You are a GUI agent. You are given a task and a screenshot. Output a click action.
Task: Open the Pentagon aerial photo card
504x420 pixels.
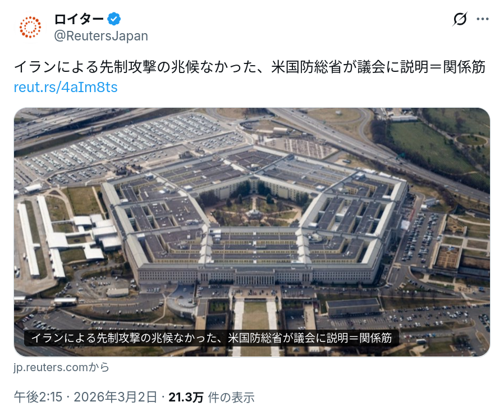point(252,232)
